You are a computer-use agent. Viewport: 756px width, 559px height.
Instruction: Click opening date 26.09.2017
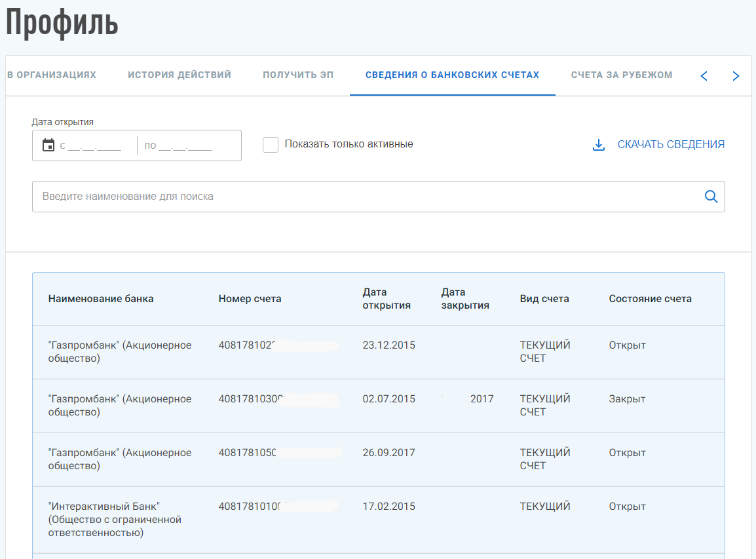pyautogui.click(x=388, y=452)
